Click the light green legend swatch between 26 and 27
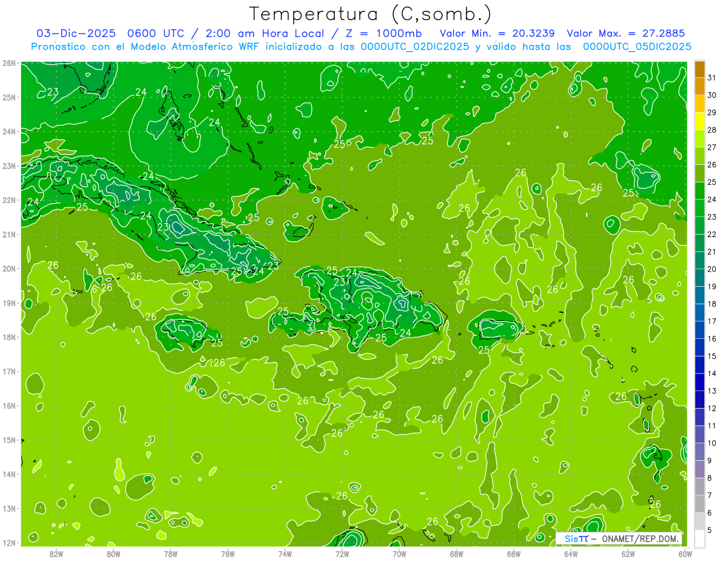728x562 pixels. click(699, 156)
